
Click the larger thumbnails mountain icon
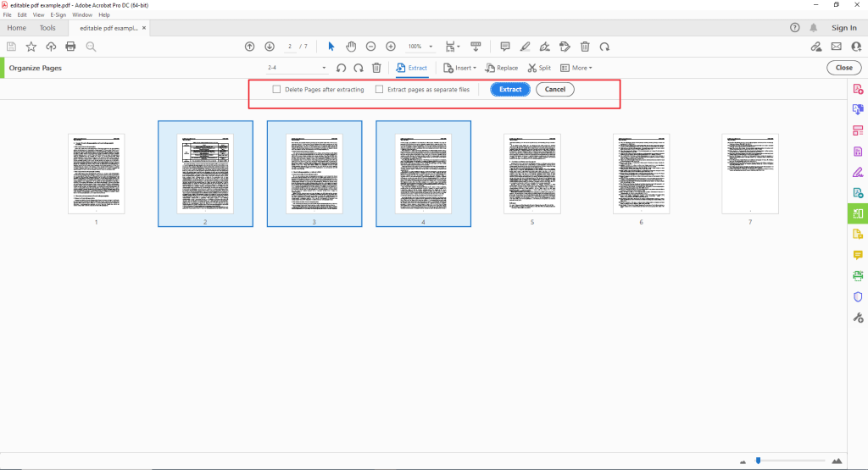(x=837, y=461)
